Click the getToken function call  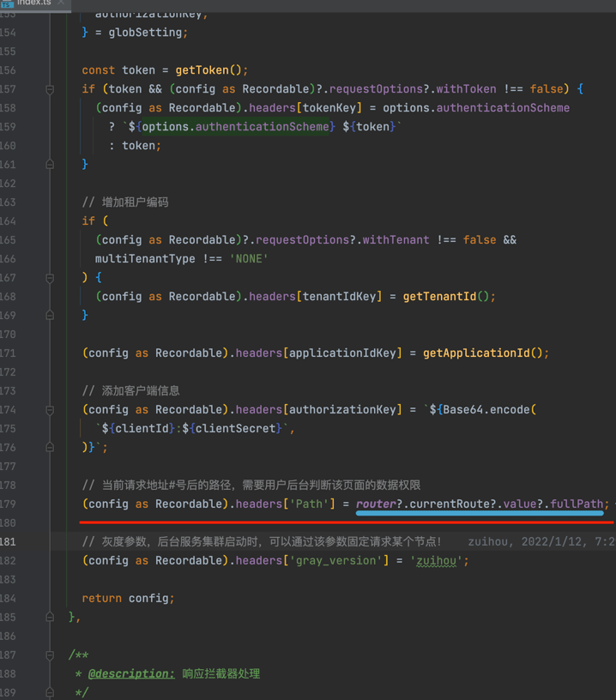(x=208, y=70)
